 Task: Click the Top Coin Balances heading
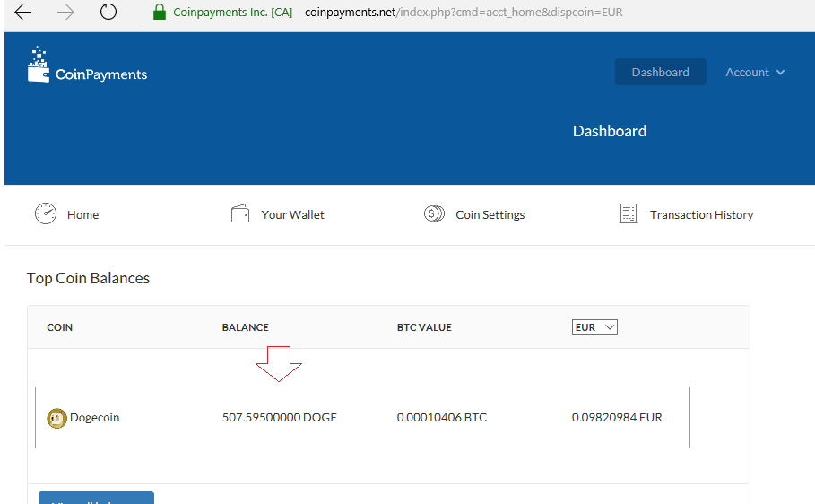tap(89, 278)
